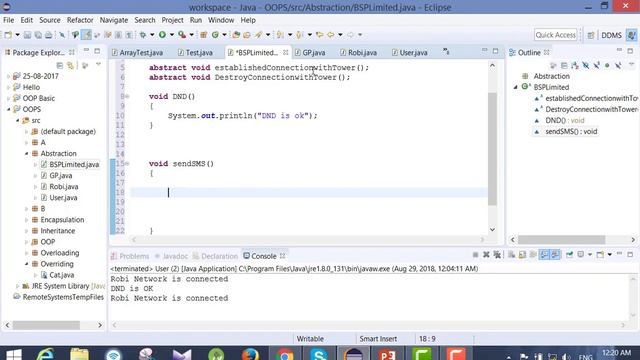Click the Java perspective icon beside DDMS
The image size is (640, 360).
[x=631, y=35]
